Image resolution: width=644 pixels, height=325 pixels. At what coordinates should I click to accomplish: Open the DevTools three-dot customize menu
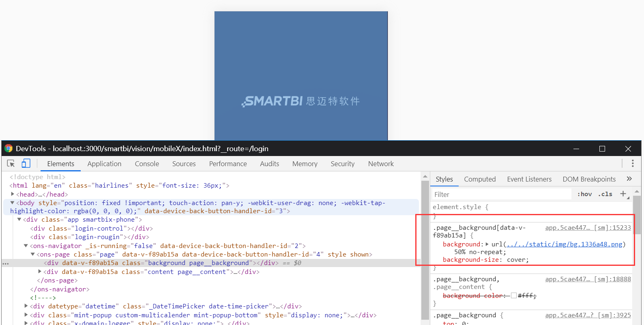click(x=633, y=163)
